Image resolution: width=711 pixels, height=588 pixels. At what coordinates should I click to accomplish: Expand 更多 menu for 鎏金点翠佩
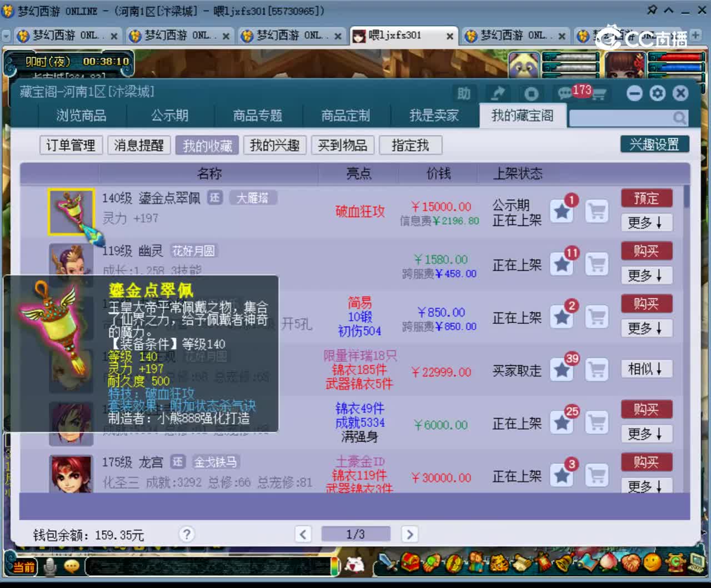[647, 222]
